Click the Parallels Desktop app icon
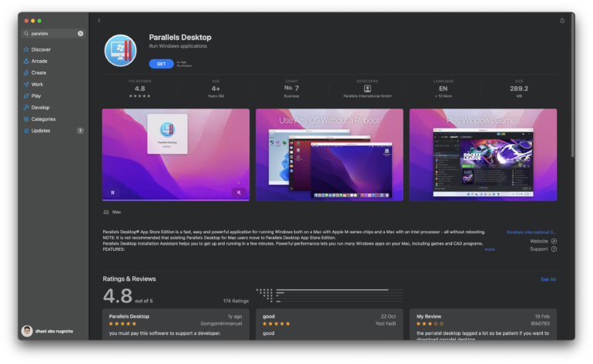Image resolution: width=593 pixels, height=364 pixels. coord(121,50)
